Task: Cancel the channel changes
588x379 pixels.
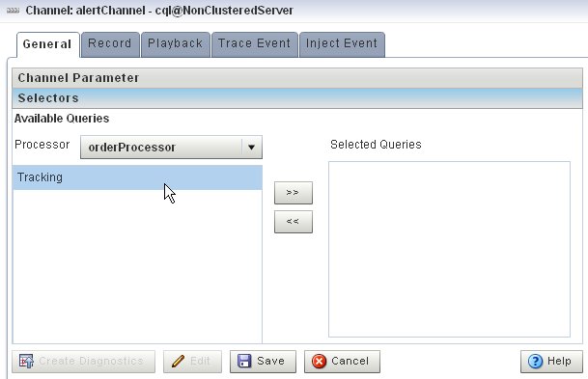Action: (x=342, y=362)
